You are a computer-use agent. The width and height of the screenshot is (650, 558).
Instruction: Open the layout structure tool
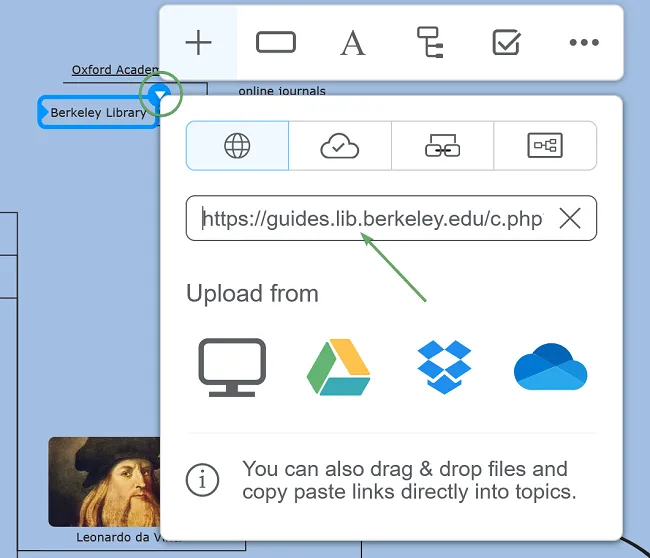tap(430, 43)
